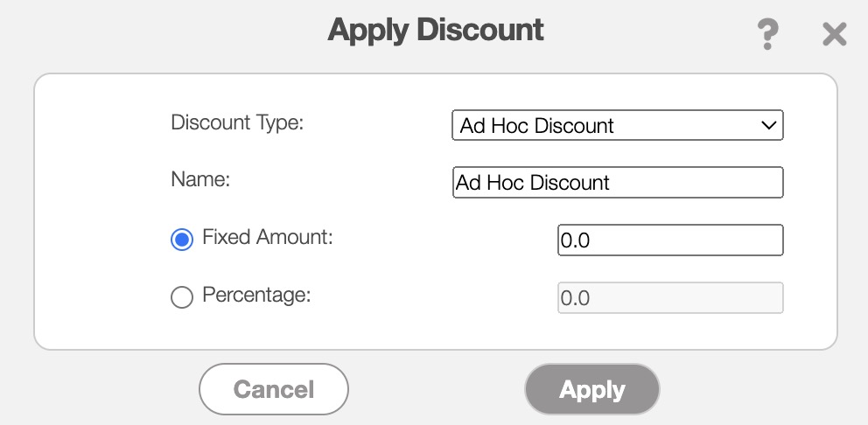Close the Apply Discount dialog

pyautogui.click(x=834, y=35)
